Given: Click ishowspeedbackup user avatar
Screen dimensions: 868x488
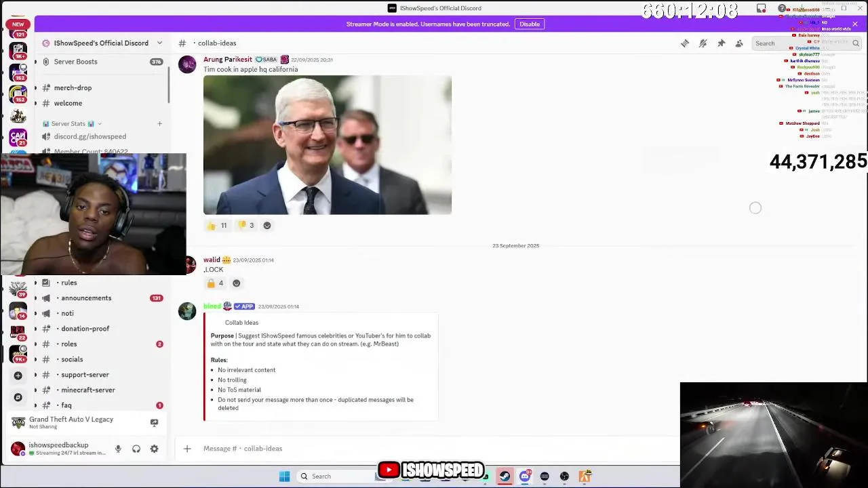Looking at the screenshot, I should pyautogui.click(x=18, y=449).
